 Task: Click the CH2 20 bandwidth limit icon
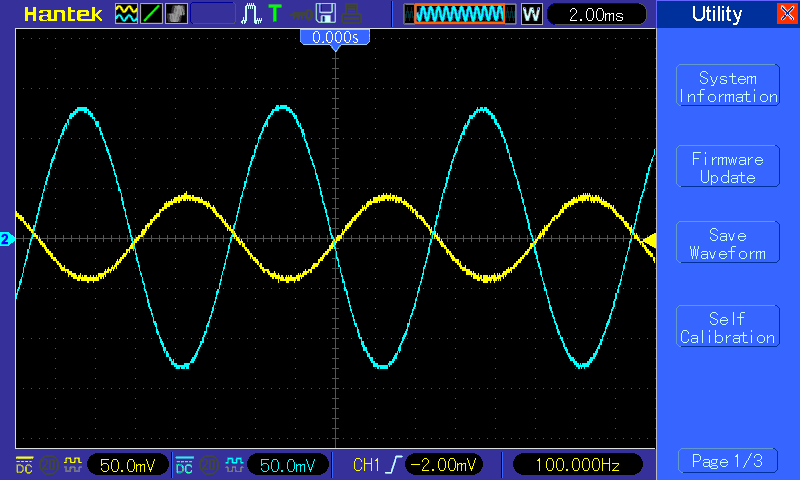209,465
